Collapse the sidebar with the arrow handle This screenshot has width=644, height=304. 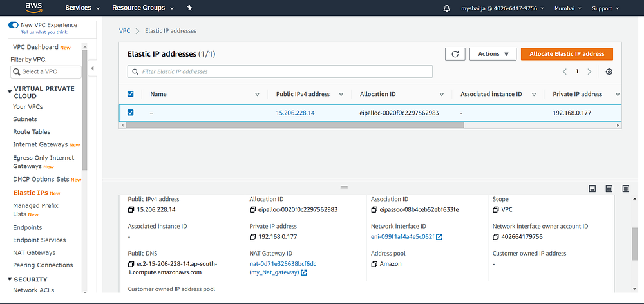(x=92, y=68)
